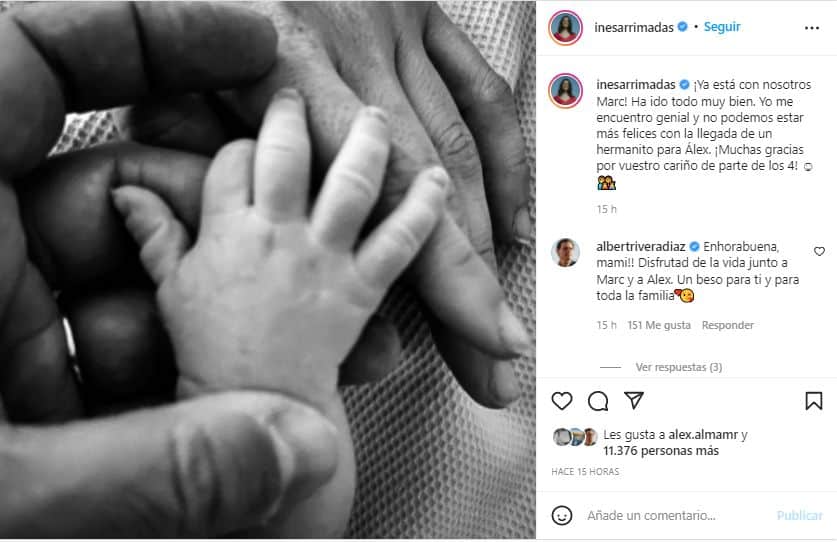The width and height of the screenshot is (837, 542).
Task: Click Responder under the comment
Action: pyautogui.click(x=728, y=325)
